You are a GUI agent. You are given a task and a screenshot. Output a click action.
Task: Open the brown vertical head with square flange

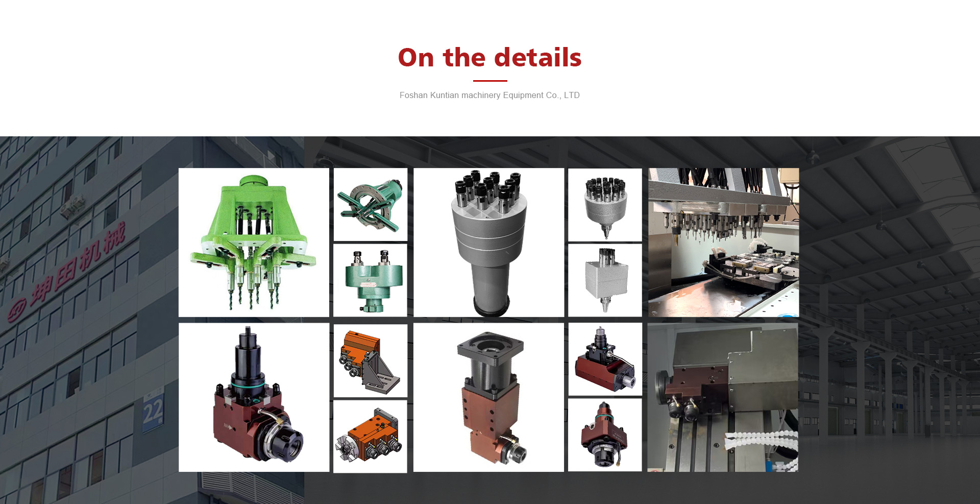click(488, 397)
